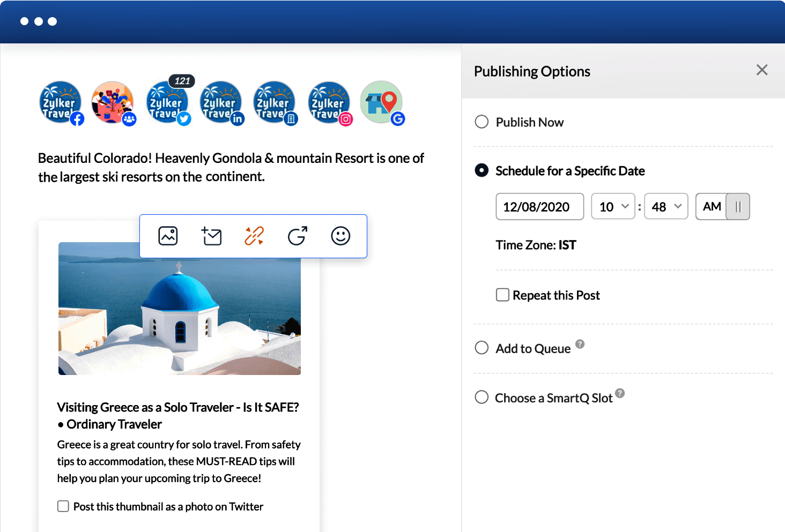Close the Publishing Options panel
Screen dimensions: 785x532
pos(762,70)
